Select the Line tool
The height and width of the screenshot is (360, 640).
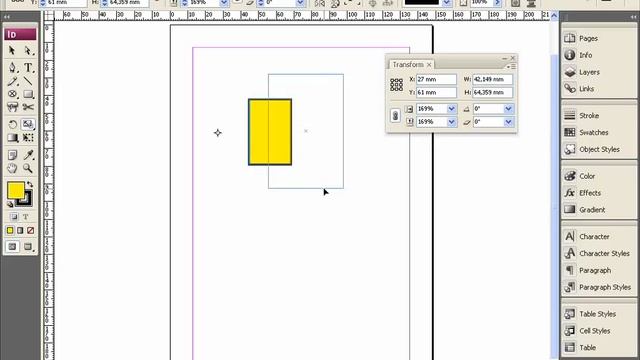(28, 81)
